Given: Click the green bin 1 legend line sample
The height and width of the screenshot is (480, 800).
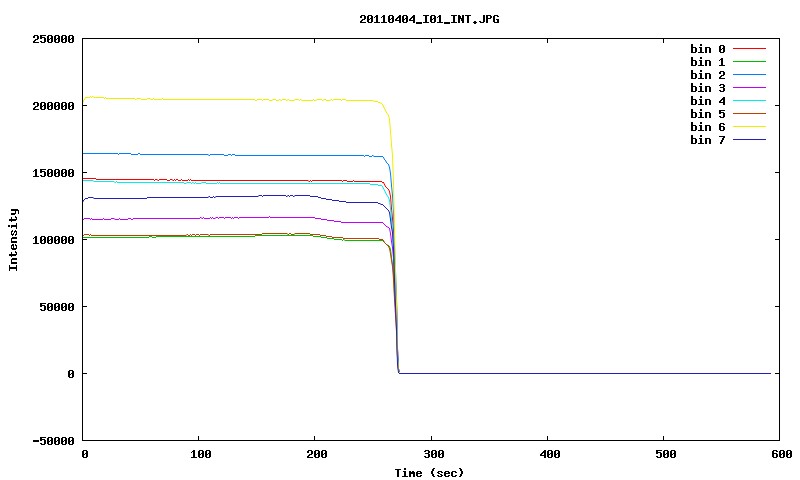Looking at the screenshot, I should coord(749,62).
